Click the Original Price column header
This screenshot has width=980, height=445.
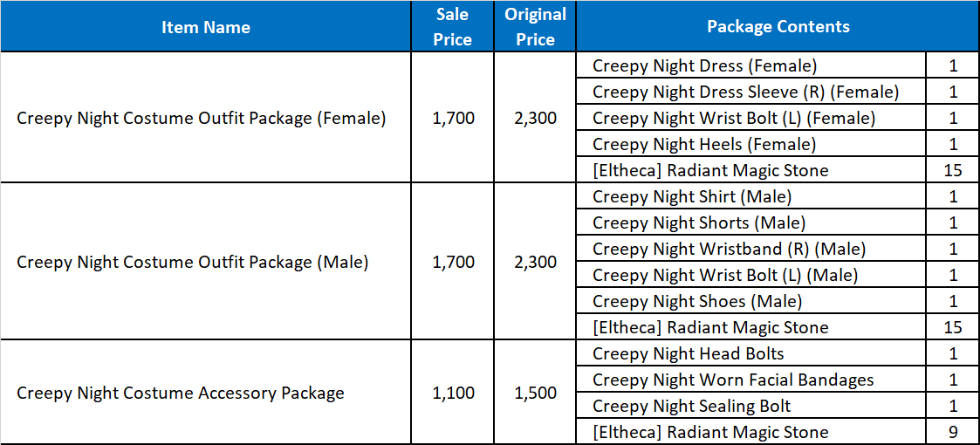535,26
